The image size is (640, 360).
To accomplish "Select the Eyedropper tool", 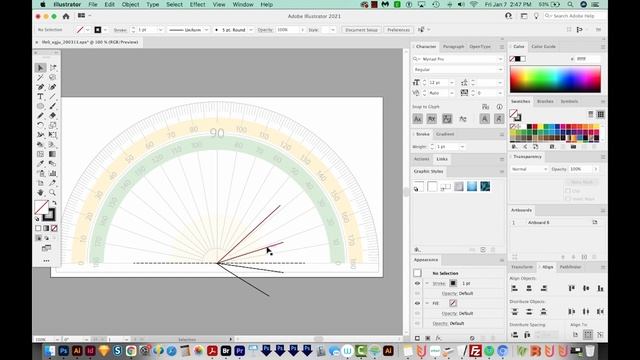I will [x=40, y=164].
